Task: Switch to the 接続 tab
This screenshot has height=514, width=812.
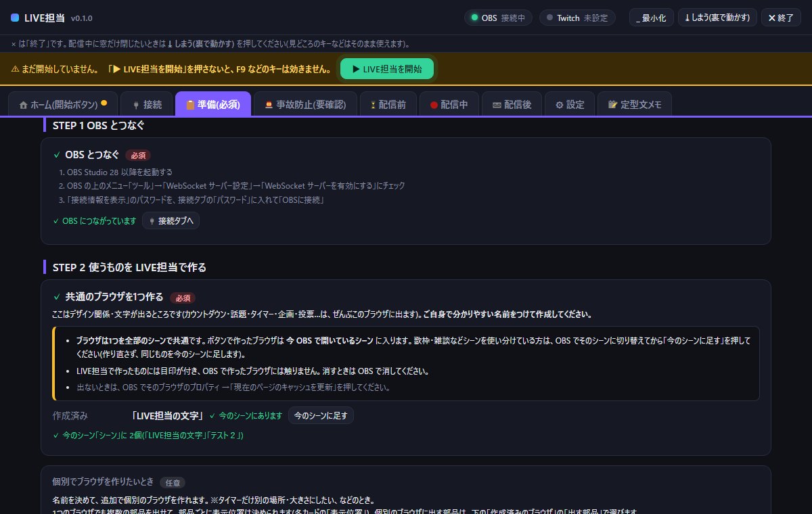Action: 146,104
